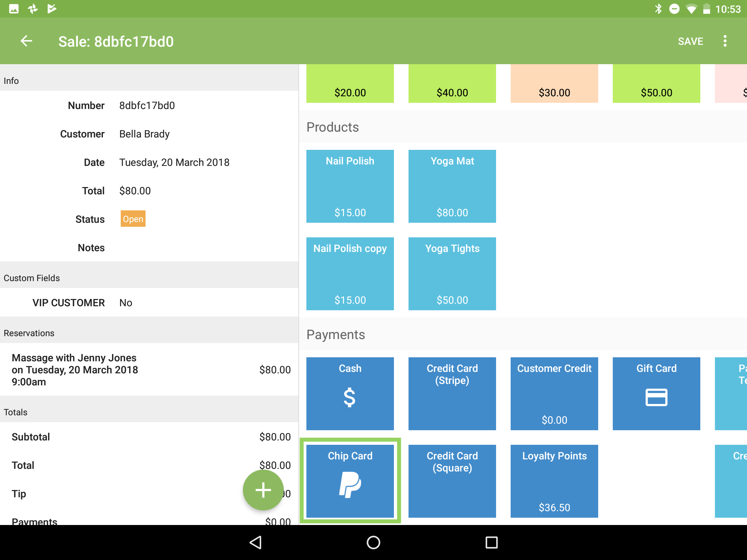This screenshot has width=747, height=560.
Task: Open the Customer field Bella Brady
Action: point(144,134)
